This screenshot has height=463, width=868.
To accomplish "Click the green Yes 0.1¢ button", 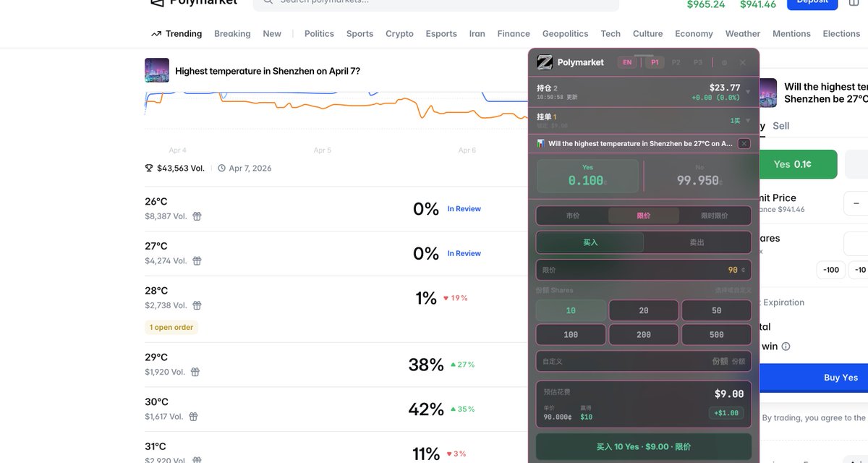I will (799, 164).
